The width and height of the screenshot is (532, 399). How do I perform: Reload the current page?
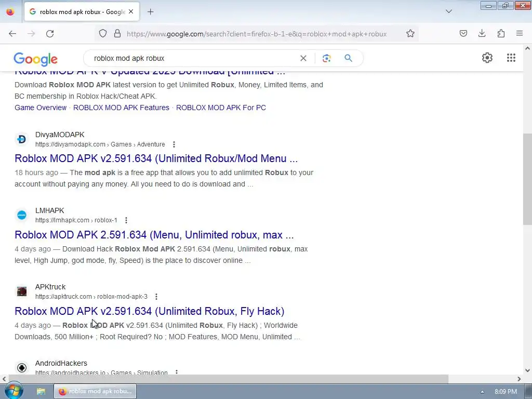(50, 34)
